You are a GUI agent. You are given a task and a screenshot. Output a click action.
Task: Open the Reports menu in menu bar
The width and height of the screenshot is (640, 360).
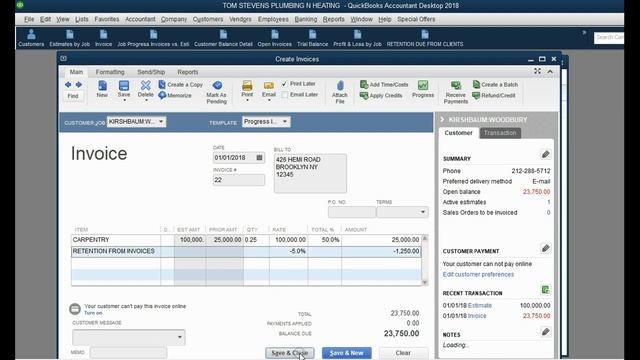coord(333,19)
